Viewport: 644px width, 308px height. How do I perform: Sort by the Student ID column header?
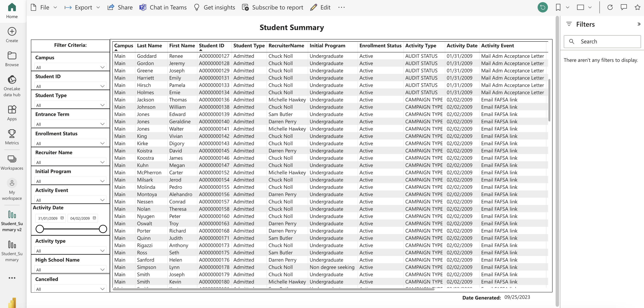[211, 46]
